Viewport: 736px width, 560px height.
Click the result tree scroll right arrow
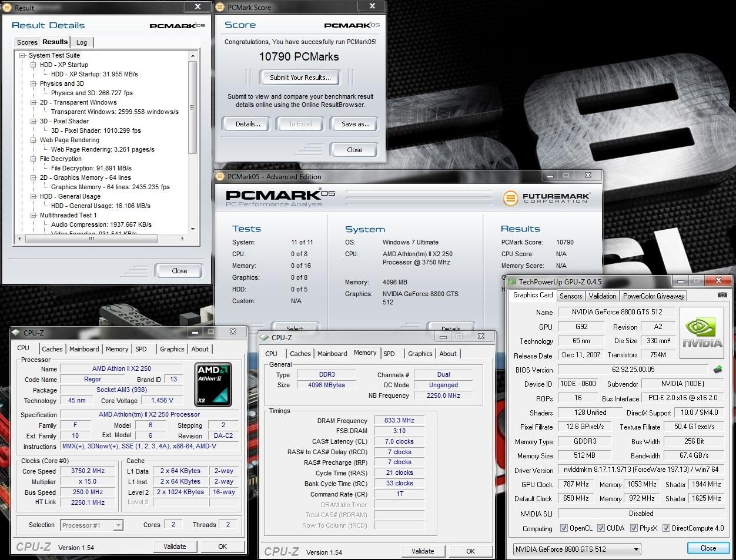tap(183, 239)
